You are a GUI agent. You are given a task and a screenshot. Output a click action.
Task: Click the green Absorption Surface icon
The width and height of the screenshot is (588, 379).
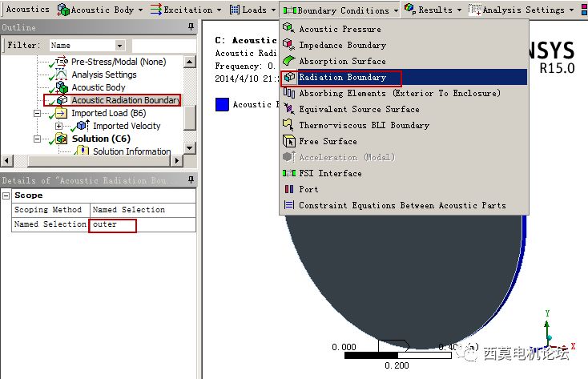coord(288,60)
